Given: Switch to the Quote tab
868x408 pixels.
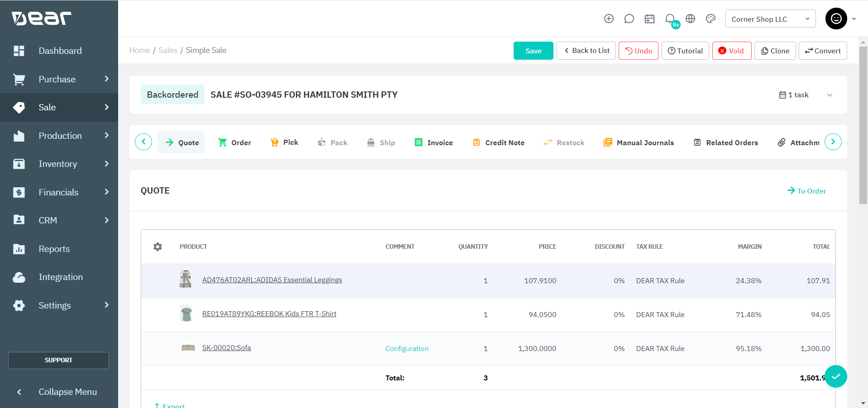Looking at the screenshot, I should [181, 142].
